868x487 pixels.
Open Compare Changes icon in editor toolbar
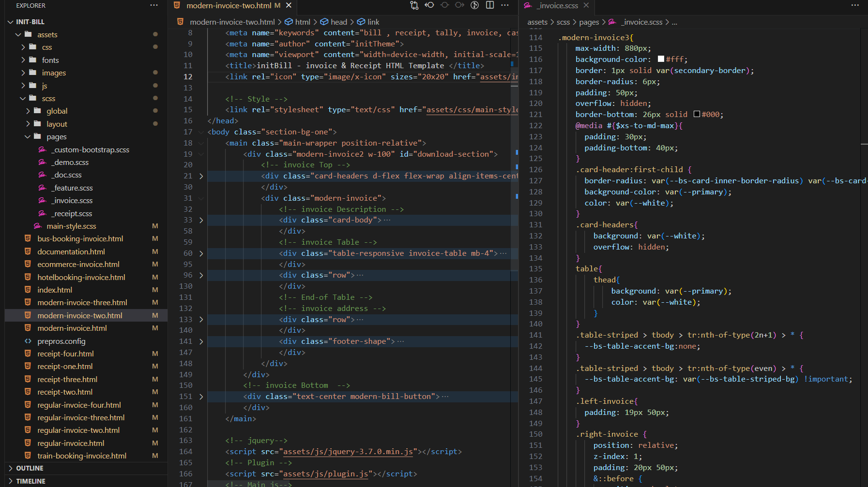click(414, 5)
